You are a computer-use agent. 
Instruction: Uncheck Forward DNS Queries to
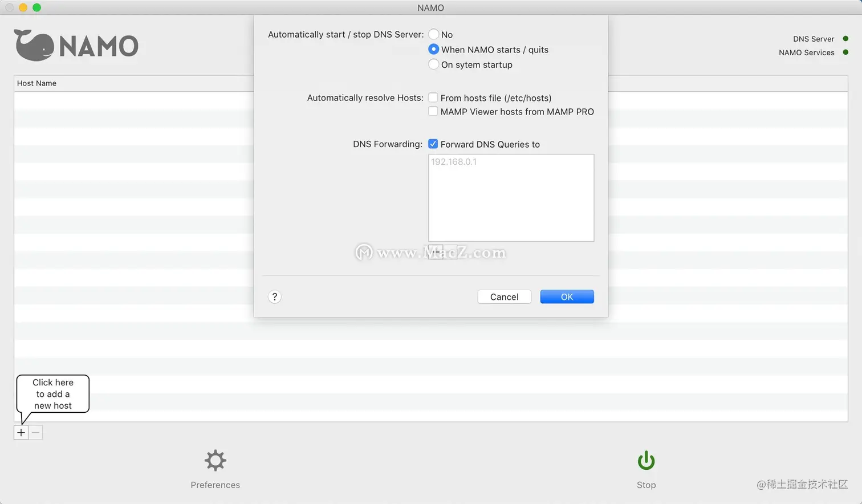(x=433, y=144)
